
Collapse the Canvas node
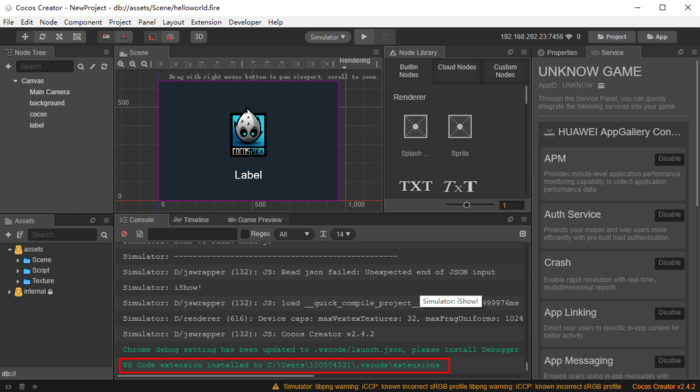[x=15, y=81]
